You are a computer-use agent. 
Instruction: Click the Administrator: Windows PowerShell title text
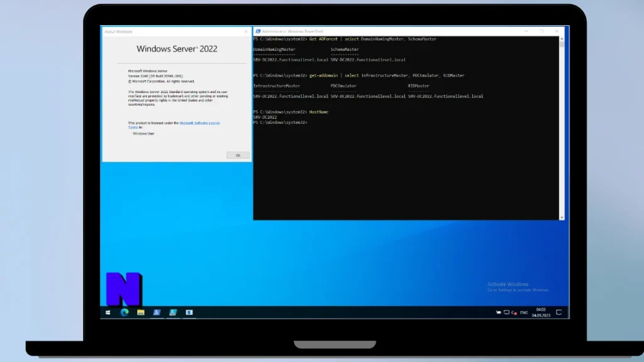point(292,31)
